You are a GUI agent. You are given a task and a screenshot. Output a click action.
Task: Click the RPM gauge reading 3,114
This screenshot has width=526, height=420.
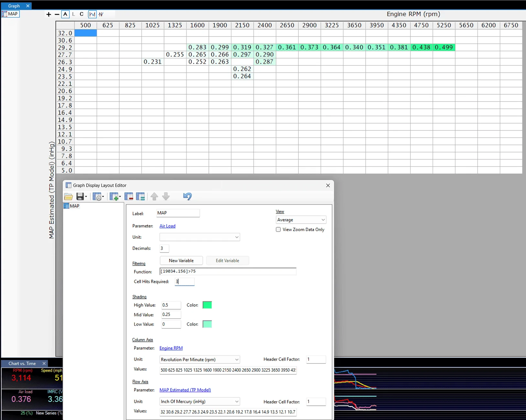tap(21, 378)
